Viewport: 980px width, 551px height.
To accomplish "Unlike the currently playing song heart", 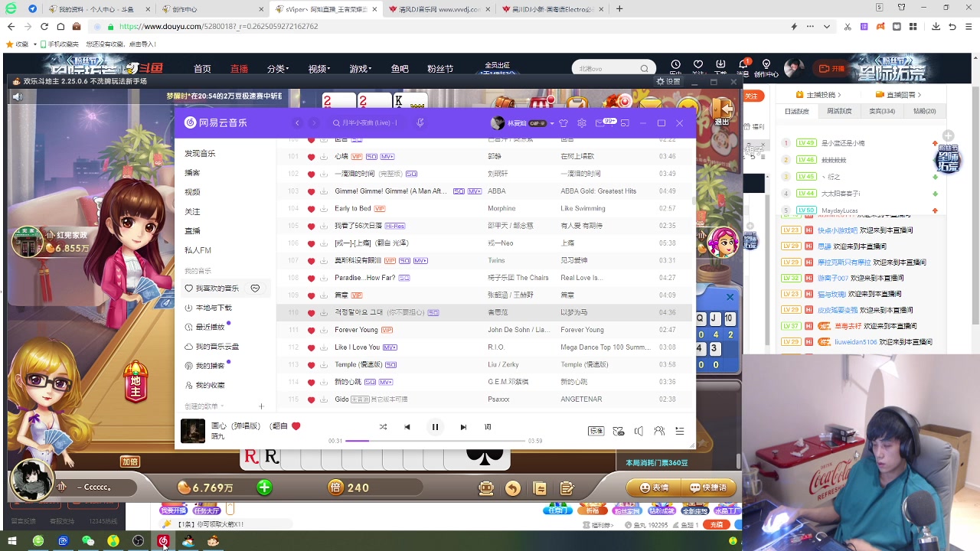I will [x=296, y=426].
